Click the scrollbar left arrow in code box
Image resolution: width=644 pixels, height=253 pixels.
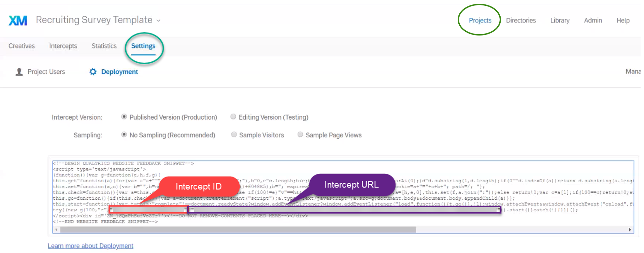56,230
